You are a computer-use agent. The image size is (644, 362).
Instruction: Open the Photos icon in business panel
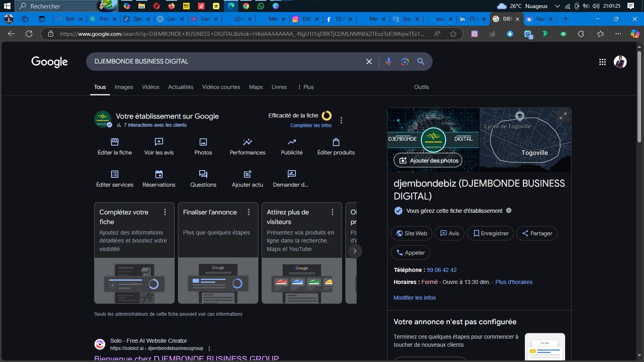(203, 142)
